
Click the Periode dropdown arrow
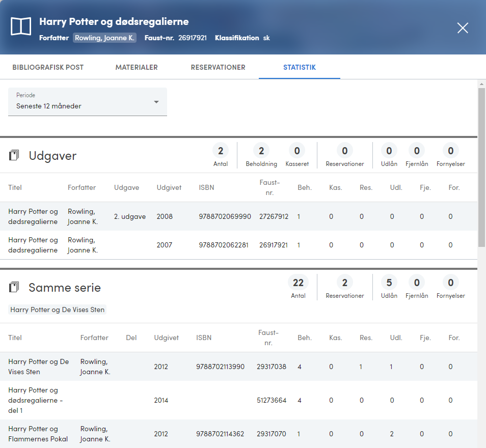click(156, 102)
